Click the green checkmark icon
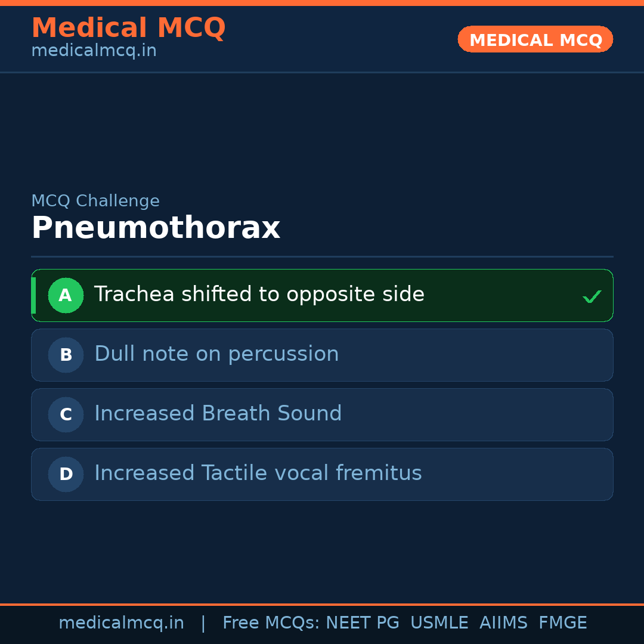The image size is (644, 644). click(x=592, y=296)
